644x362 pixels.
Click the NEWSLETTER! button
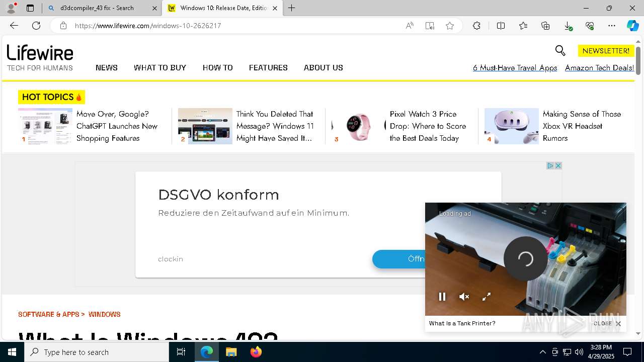(606, 51)
